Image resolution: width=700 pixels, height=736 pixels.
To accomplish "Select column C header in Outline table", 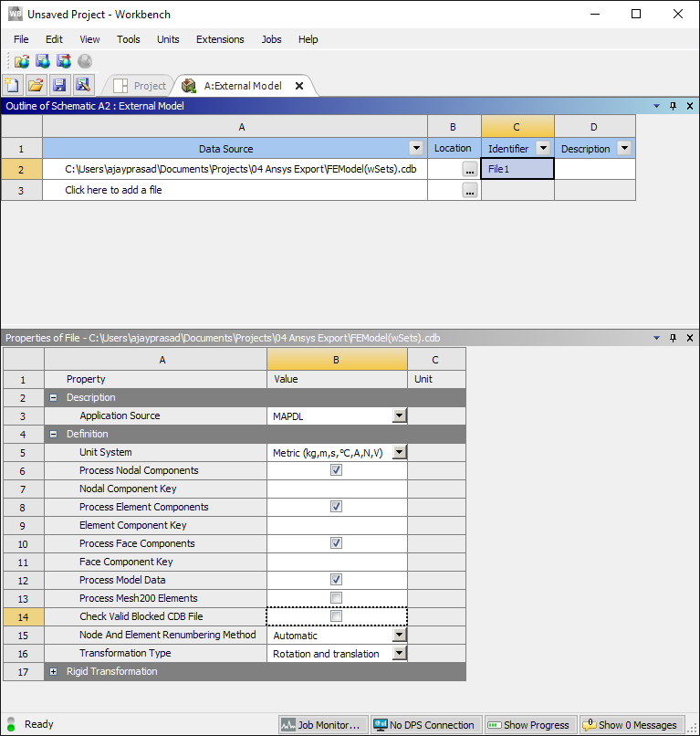I will tap(517, 127).
